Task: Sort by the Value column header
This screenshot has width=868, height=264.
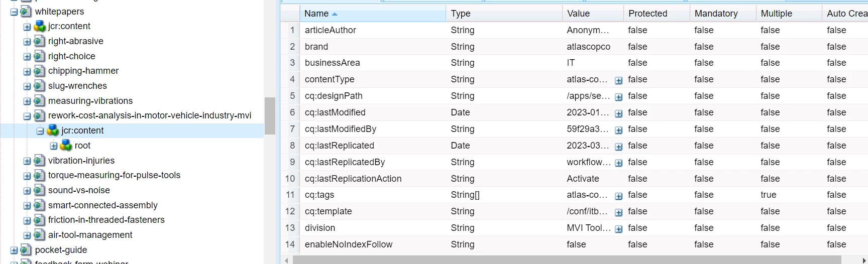Action: (x=593, y=14)
